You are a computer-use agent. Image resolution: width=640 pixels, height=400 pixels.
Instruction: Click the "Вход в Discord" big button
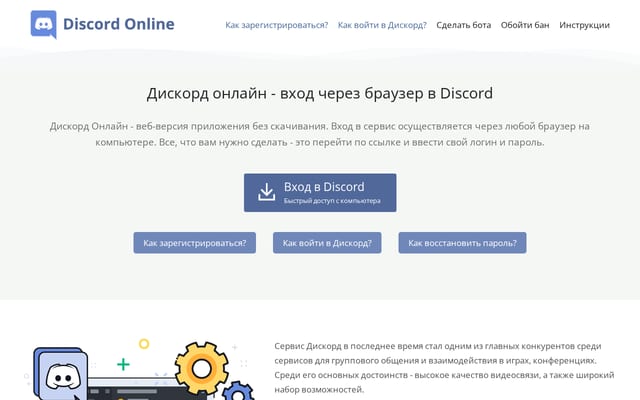coord(320,193)
